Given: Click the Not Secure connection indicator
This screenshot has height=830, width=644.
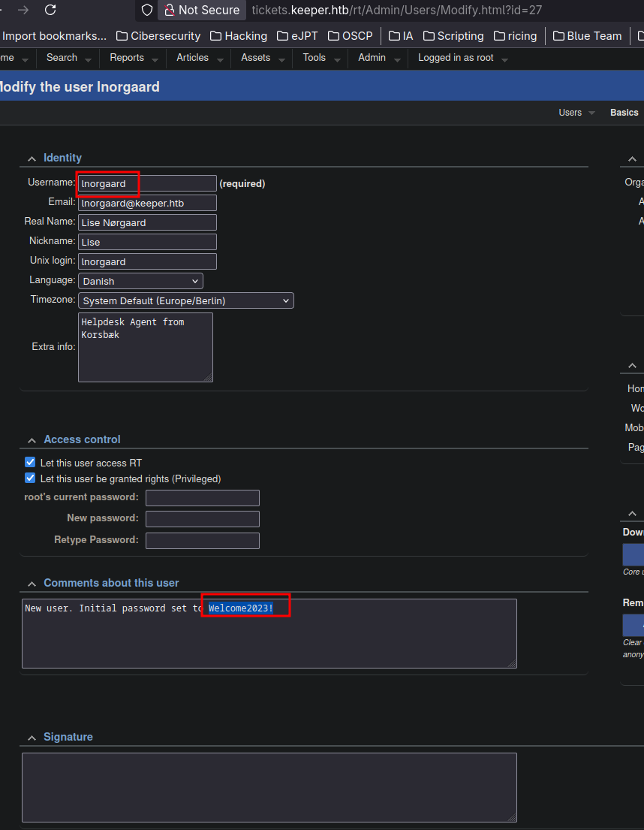Looking at the screenshot, I should [202, 10].
